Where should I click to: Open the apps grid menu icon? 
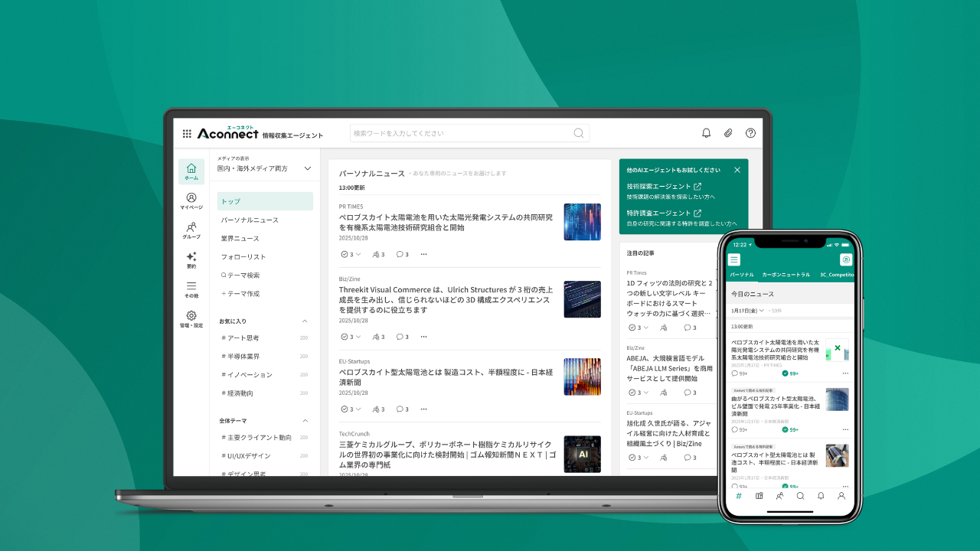[x=187, y=133]
